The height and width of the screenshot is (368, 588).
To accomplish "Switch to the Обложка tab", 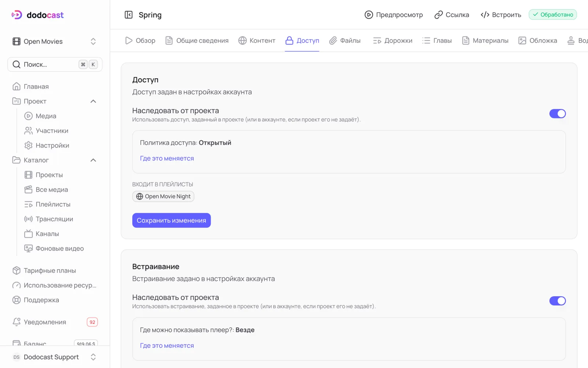I will (x=538, y=40).
